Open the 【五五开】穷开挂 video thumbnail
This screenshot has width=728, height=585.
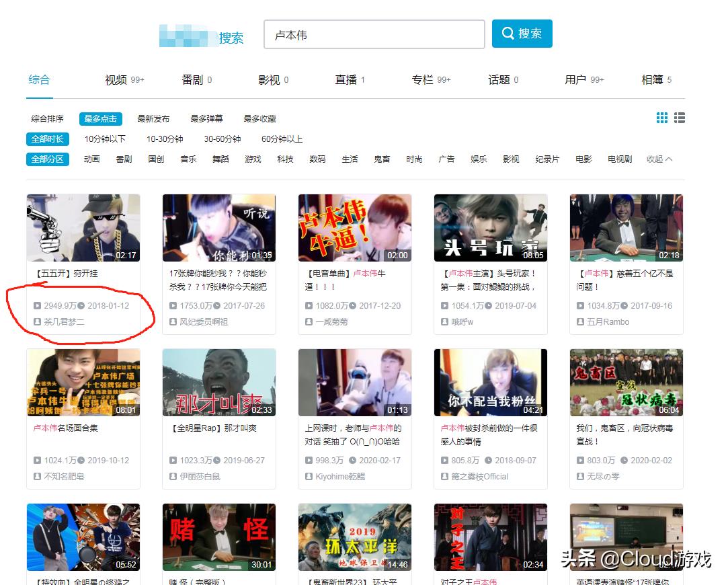[83, 228]
